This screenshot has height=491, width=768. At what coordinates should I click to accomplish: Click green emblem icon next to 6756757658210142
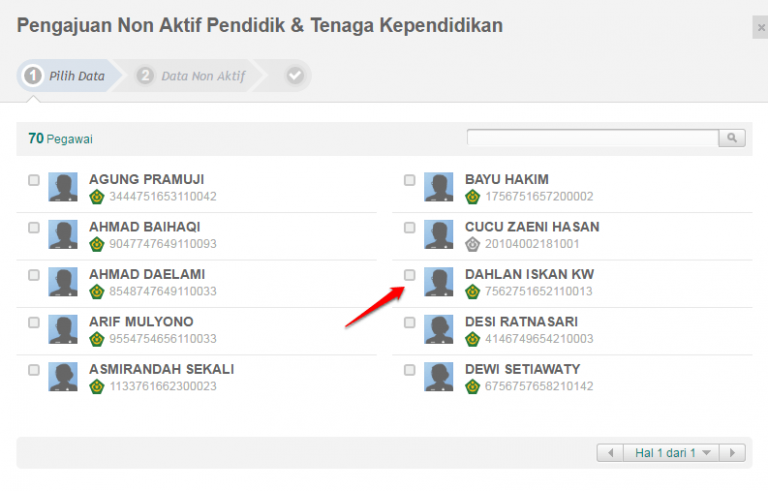tap(473, 387)
